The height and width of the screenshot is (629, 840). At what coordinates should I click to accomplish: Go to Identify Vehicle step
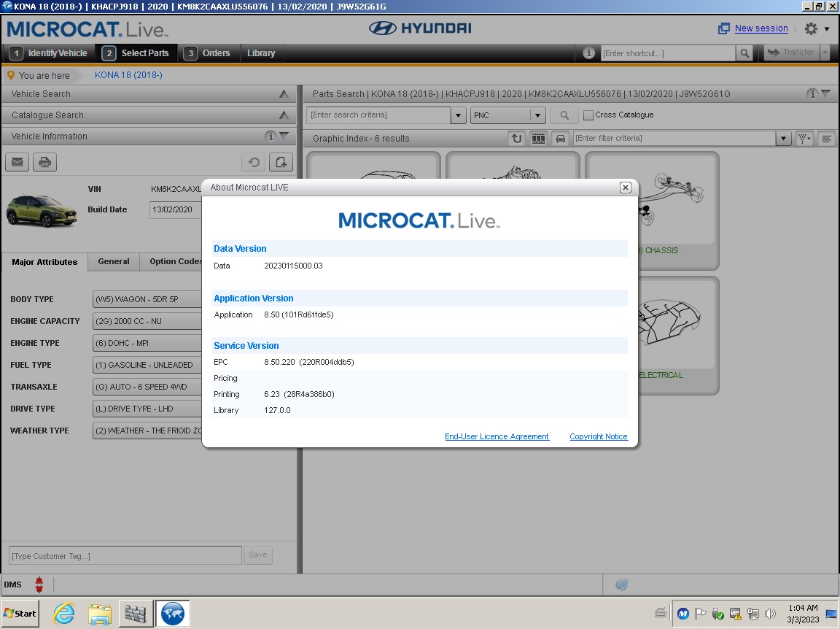(x=50, y=53)
